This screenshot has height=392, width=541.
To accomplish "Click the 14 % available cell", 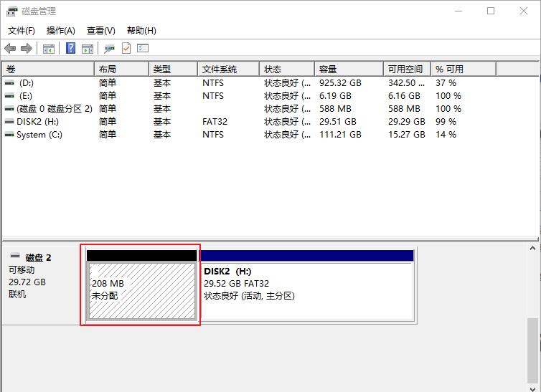I will (446, 135).
